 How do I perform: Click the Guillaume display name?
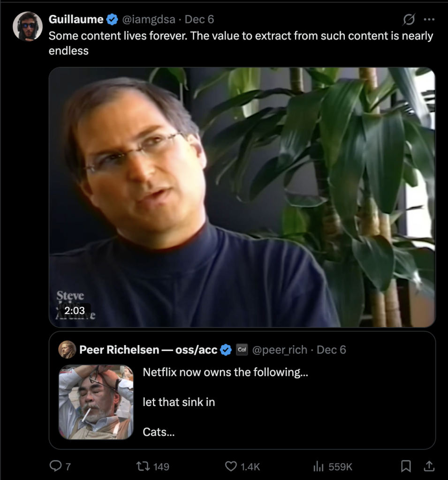click(x=76, y=20)
